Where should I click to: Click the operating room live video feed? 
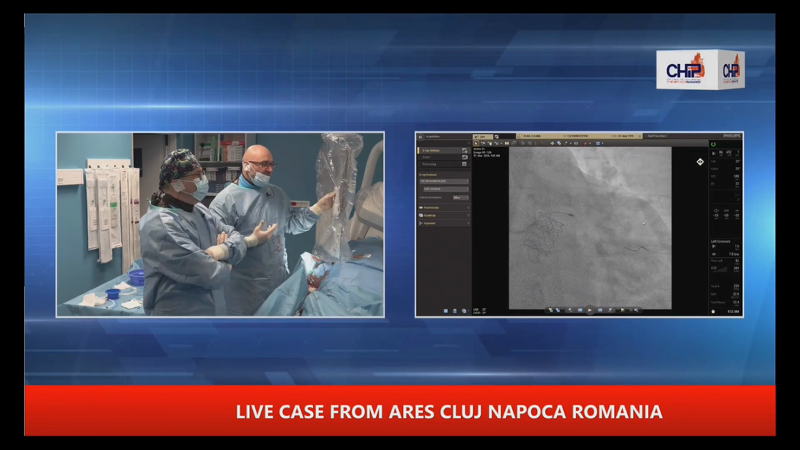(x=220, y=224)
